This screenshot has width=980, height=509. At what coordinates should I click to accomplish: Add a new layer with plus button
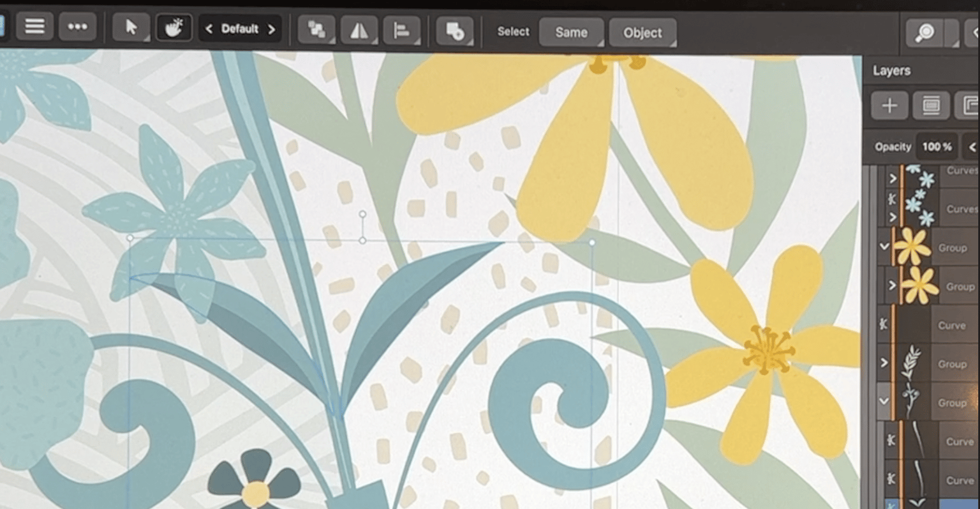point(889,105)
